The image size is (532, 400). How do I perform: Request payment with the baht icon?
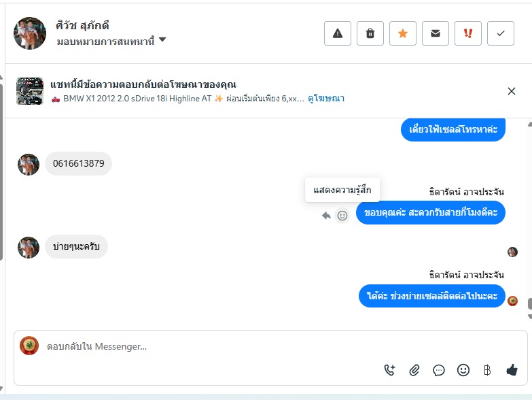click(487, 370)
